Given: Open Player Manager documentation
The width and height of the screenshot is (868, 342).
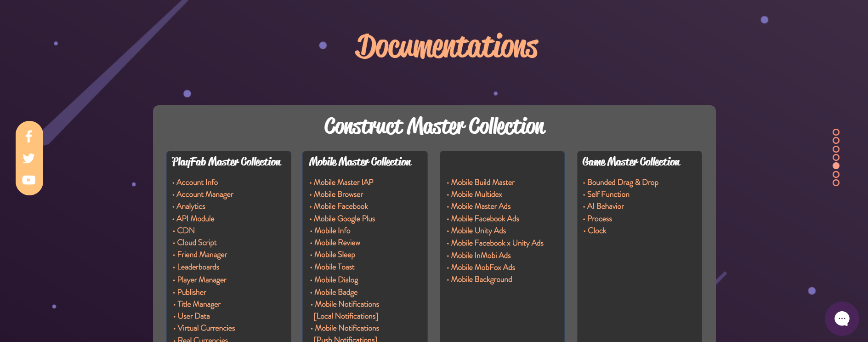Looking at the screenshot, I should pyautogui.click(x=202, y=280).
